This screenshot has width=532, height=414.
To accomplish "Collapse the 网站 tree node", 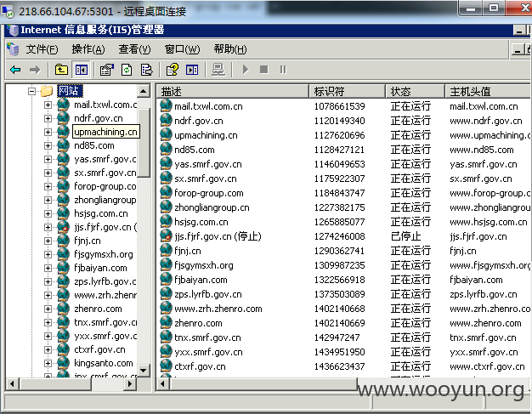I will coord(31,91).
